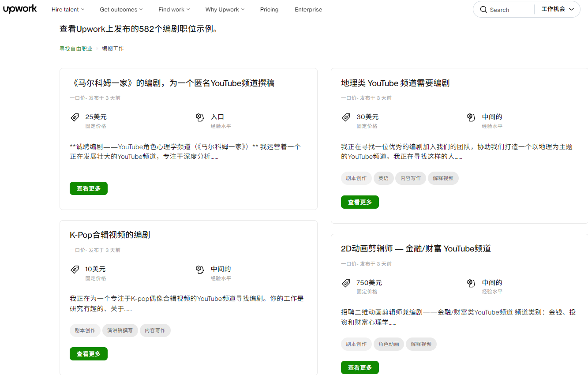Click 查看更多 in 马尔科姆一家 card
Screen dimensions: 588x375
89,188
